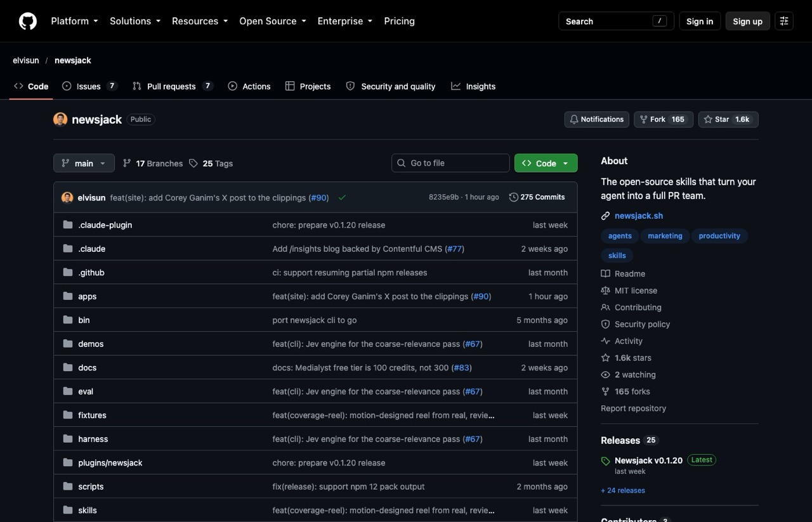
Task: Select the marketing topic tag
Action: click(x=665, y=236)
